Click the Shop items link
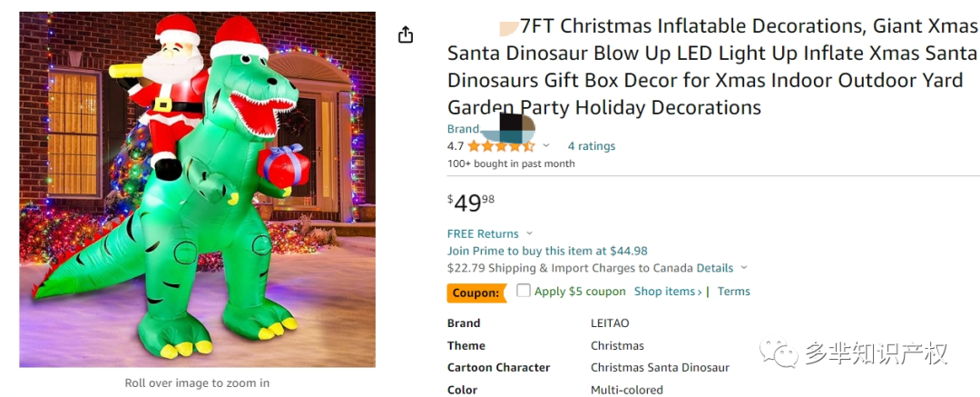Viewport: 980px width, 397px height. click(x=667, y=292)
